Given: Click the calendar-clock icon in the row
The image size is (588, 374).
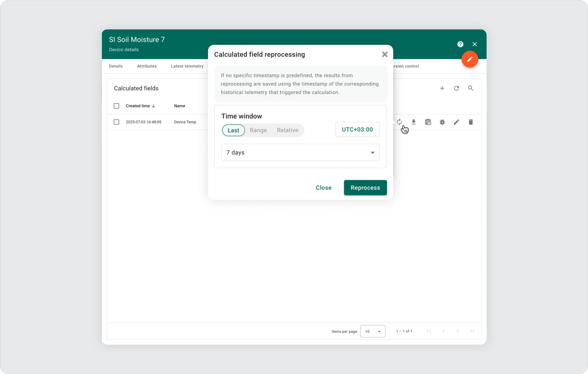Looking at the screenshot, I should click(x=428, y=122).
